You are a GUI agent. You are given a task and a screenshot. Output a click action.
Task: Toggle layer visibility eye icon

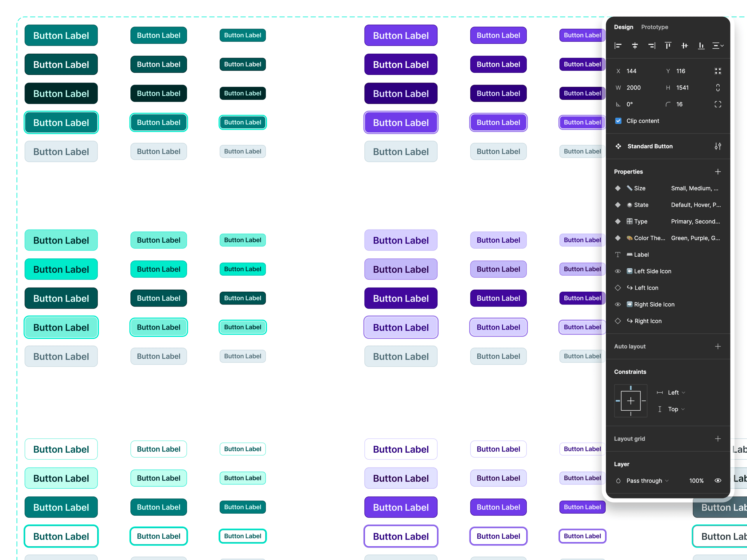718,481
